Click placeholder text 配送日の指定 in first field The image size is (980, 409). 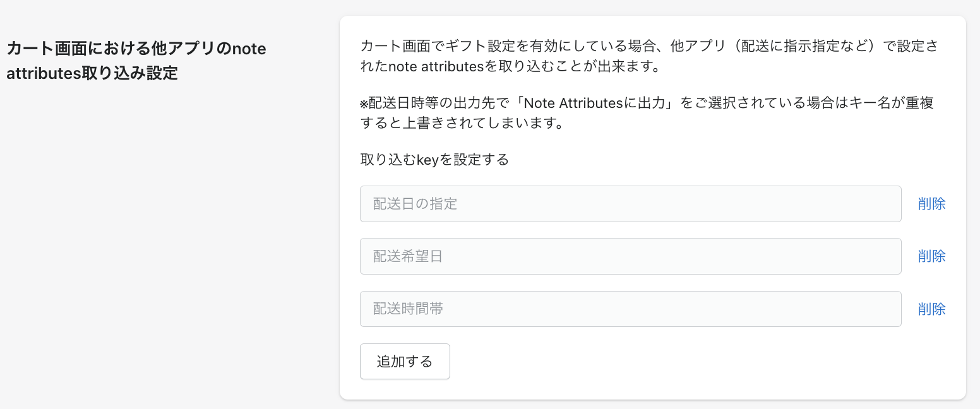(415, 204)
